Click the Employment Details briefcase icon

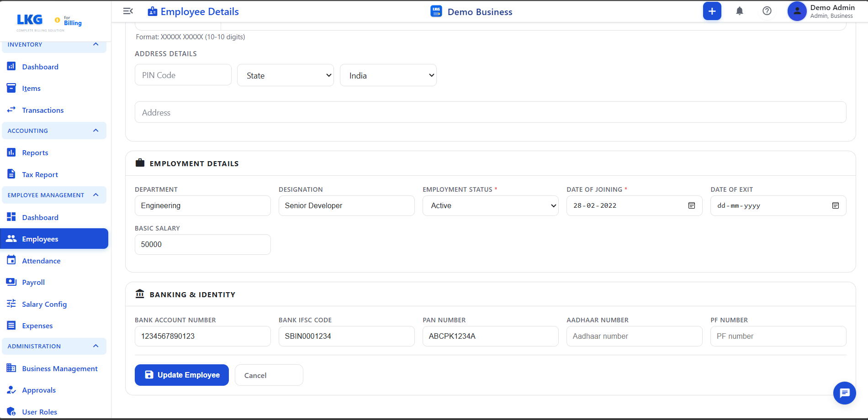click(140, 163)
